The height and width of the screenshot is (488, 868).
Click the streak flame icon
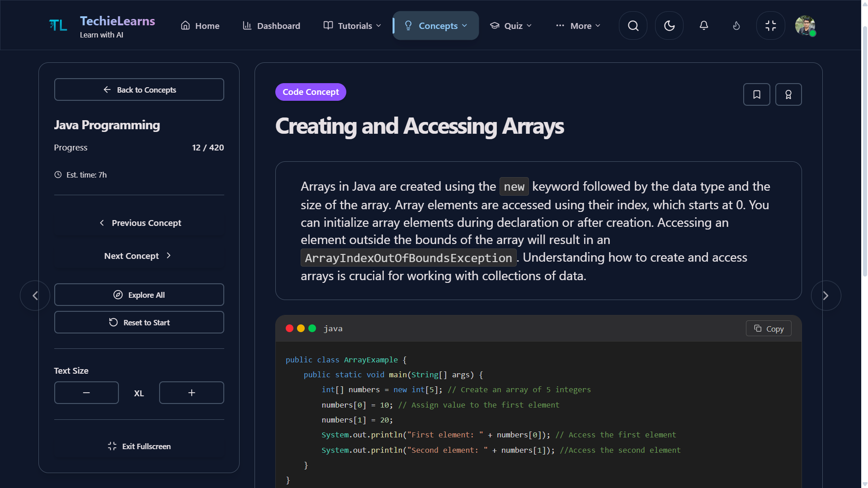pyautogui.click(x=736, y=26)
